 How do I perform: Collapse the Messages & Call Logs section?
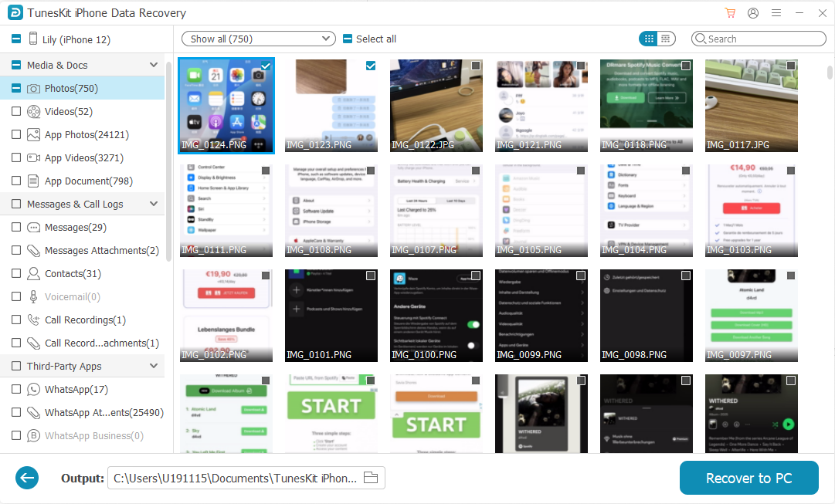(154, 204)
